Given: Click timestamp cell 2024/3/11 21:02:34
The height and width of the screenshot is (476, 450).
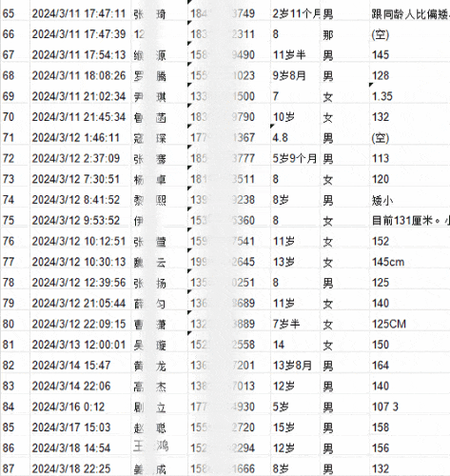Looking at the screenshot, I should pos(80,96).
